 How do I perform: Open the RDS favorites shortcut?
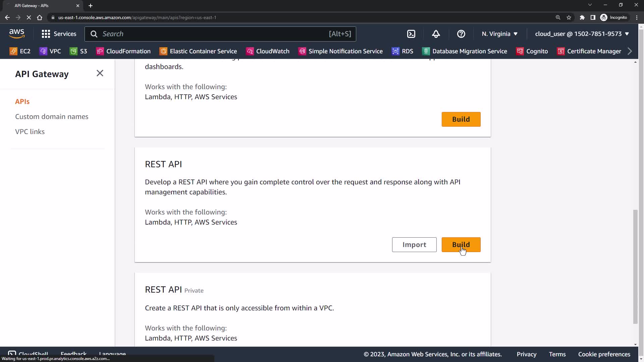pyautogui.click(x=402, y=51)
